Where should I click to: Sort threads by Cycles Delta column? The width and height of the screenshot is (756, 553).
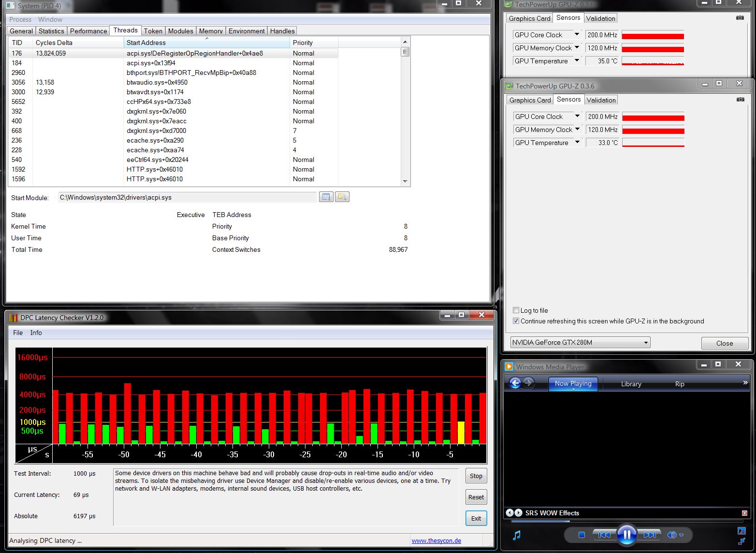pyautogui.click(x=77, y=43)
